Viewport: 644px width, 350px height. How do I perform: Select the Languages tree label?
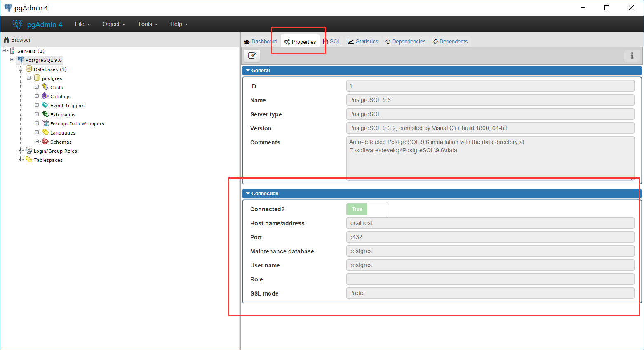coord(63,133)
